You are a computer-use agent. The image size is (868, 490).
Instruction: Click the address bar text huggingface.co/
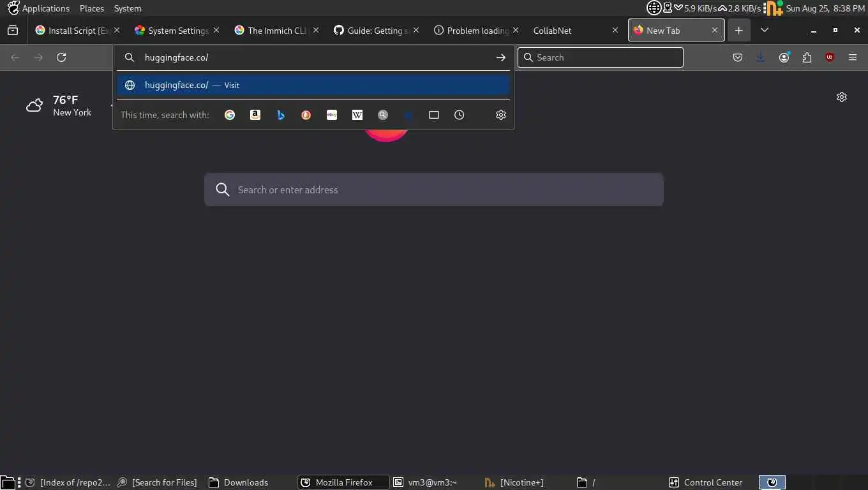(x=177, y=57)
